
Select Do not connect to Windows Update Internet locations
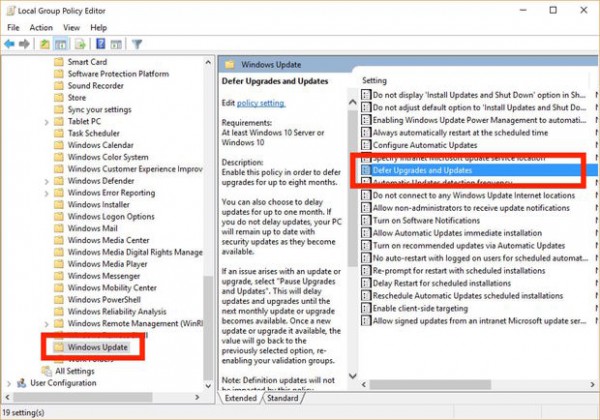474,195
